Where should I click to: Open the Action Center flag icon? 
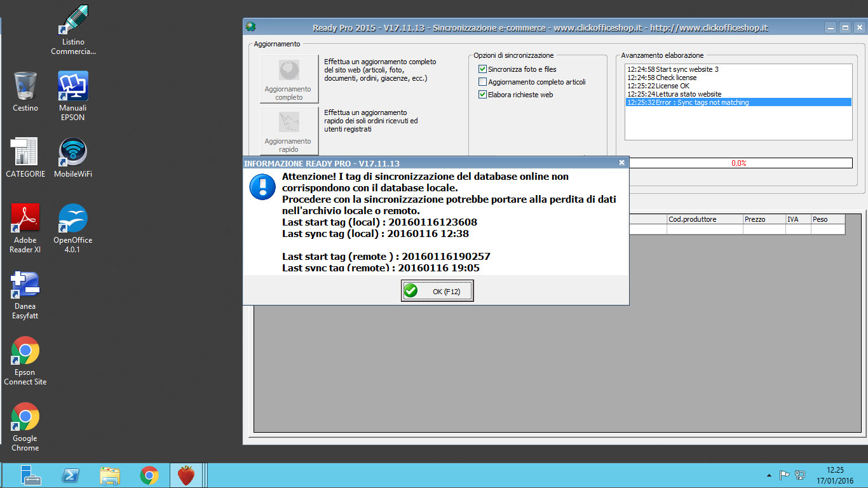point(785,475)
